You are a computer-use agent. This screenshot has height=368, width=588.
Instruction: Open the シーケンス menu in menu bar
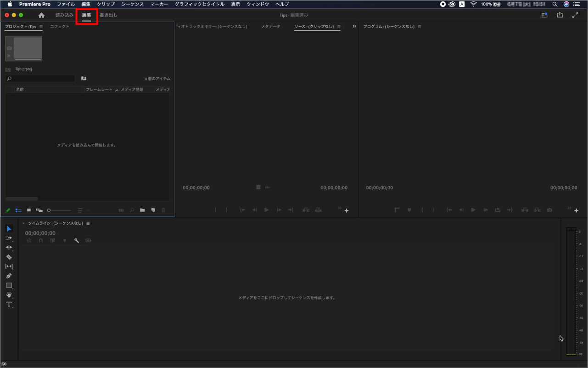click(132, 4)
